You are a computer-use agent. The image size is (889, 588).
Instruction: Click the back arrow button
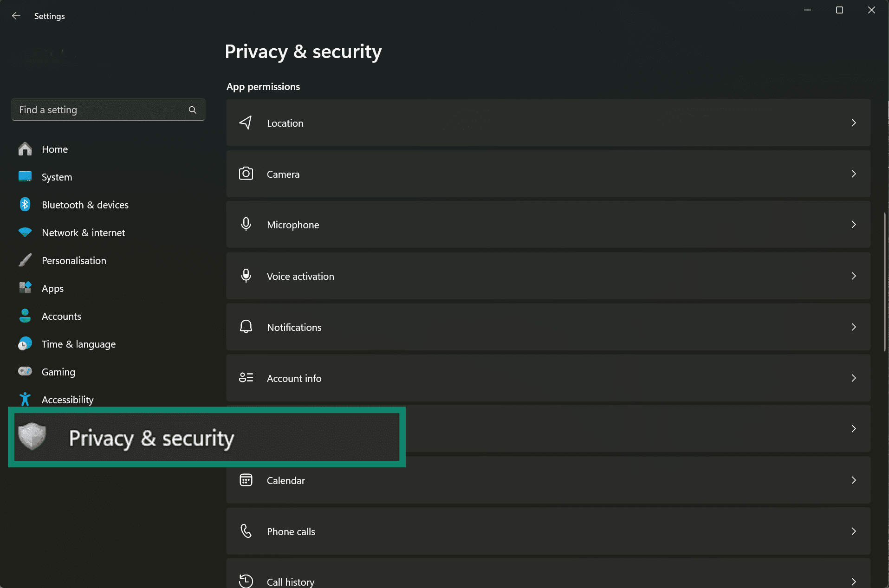point(16,15)
